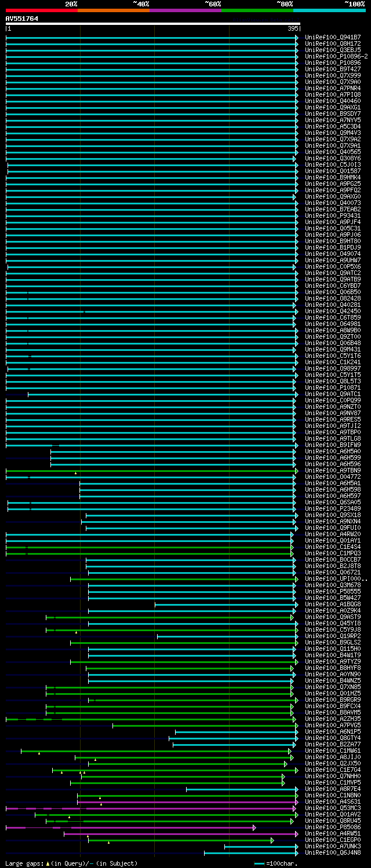This screenshot has width=371, height=868.
Task: Select the UniRef100_P23489 label
Action: [333, 508]
